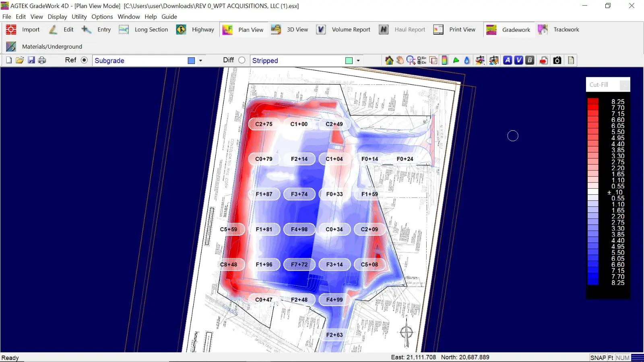Expand the Subgrade surface dropdown
This screenshot has height=362, width=644.
click(x=200, y=61)
